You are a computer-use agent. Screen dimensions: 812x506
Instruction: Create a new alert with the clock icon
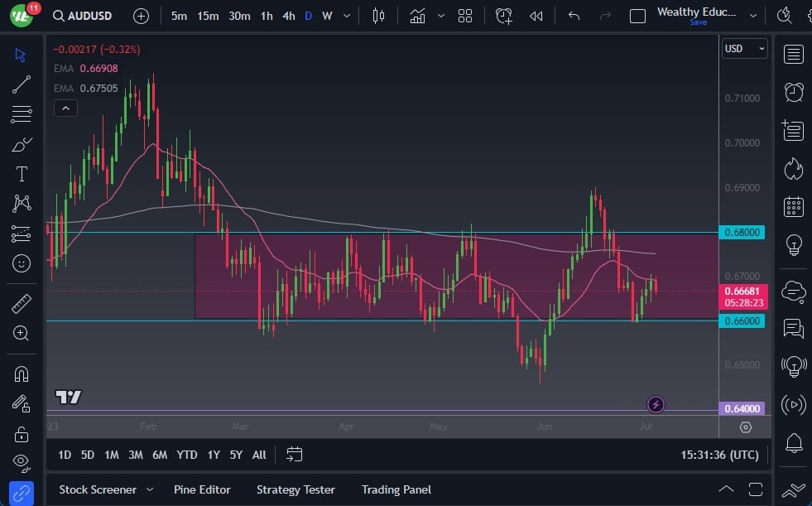[x=504, y=16]
